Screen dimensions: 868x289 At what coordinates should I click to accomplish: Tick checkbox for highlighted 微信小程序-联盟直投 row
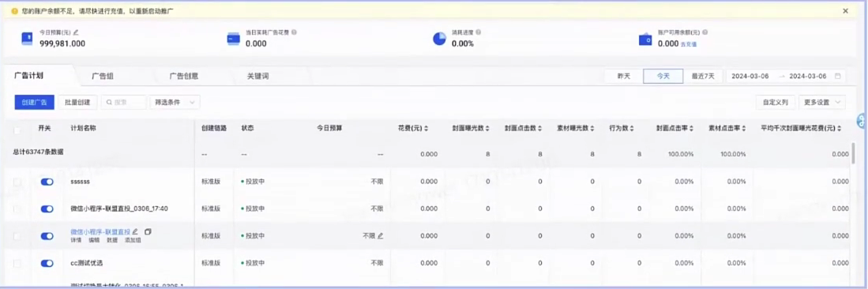(17, 236)
